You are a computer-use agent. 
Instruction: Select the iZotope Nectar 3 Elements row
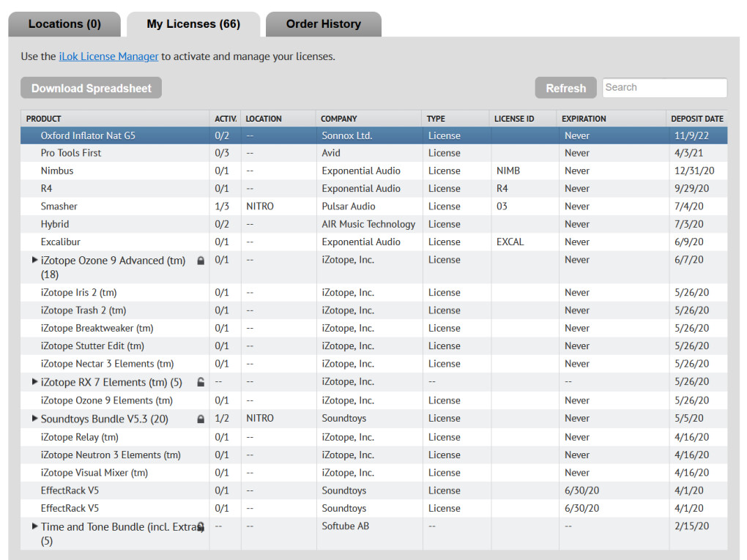(x=374, y=364)
